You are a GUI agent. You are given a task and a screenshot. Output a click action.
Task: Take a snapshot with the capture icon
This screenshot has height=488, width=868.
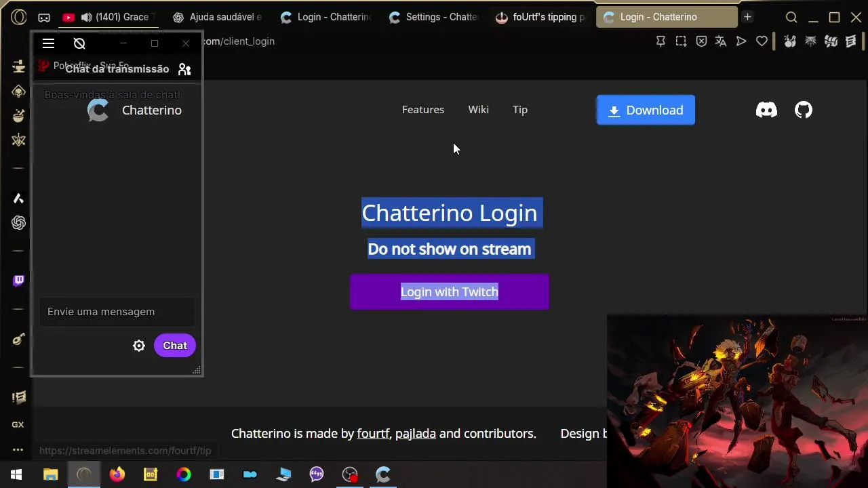681,41
